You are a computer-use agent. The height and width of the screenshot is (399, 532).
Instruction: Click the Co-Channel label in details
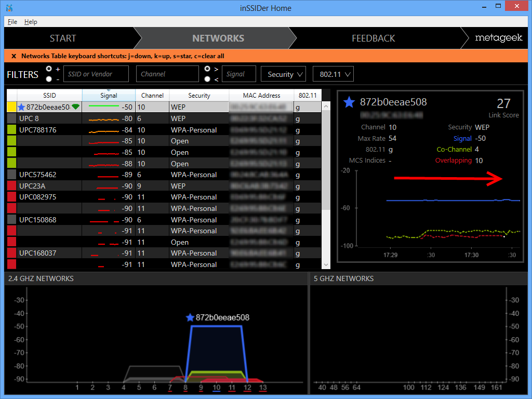(454, 149)
